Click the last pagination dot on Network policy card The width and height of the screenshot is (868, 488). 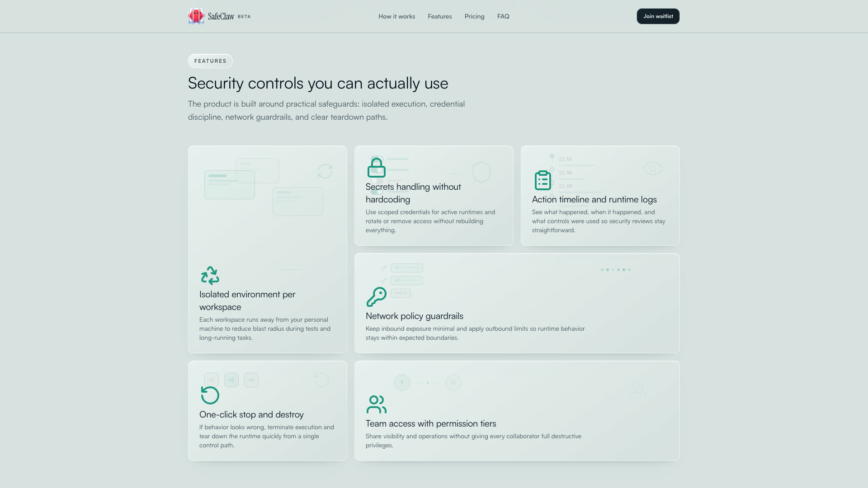pos(629,269)
